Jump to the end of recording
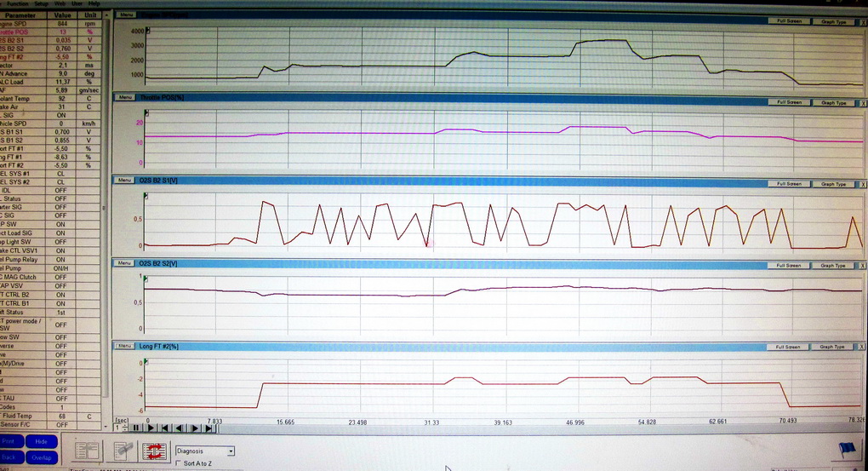The height and width of the screenshot is (471, 868). [210, 428]
